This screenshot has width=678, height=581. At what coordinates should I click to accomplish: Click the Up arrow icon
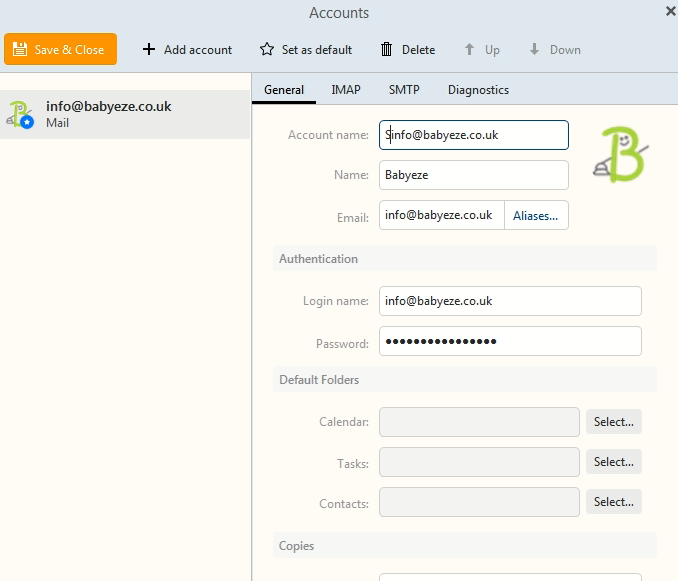pyautogui.click(x=469, y=49)
